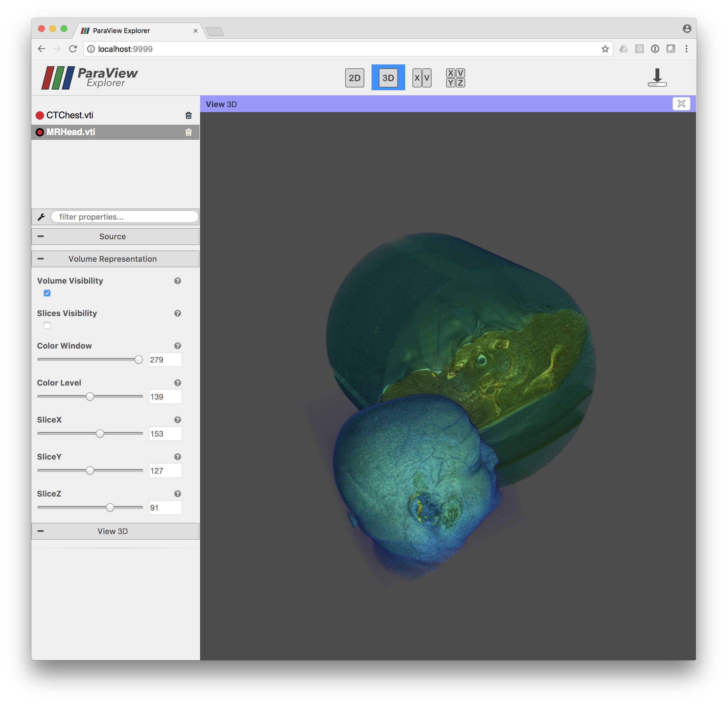Toggle the red indicator beside CTChest.vti
The width and height of the screenshot is (728, 705).
[40, 115]
